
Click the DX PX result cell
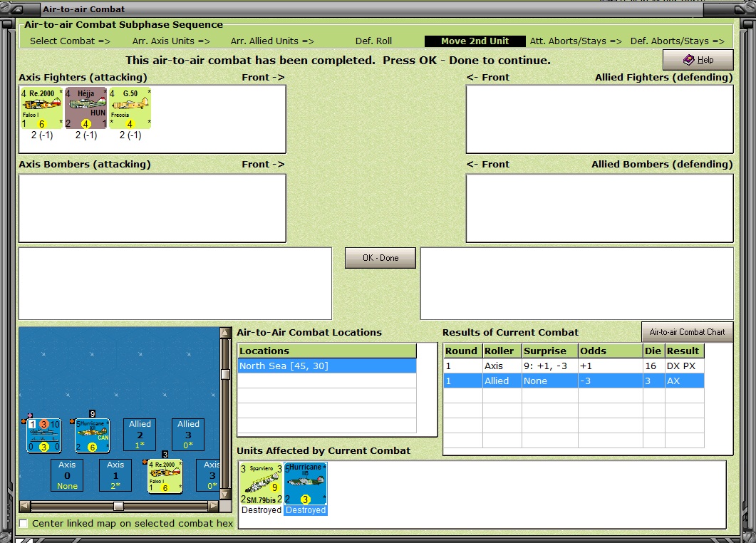coord(684,366)
